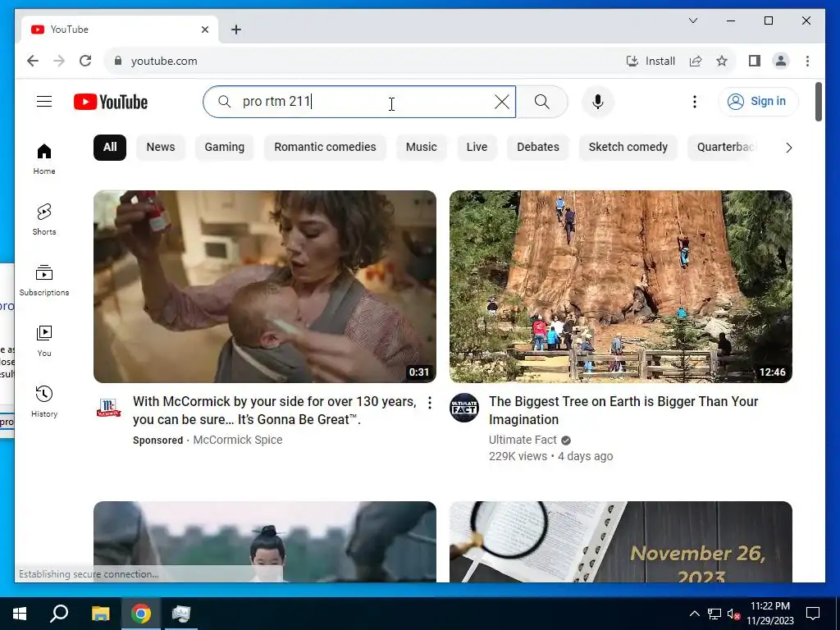Open the Ultimate Fact channel avatar
Screen dimensions: 840x630
(x=464, y=408)
